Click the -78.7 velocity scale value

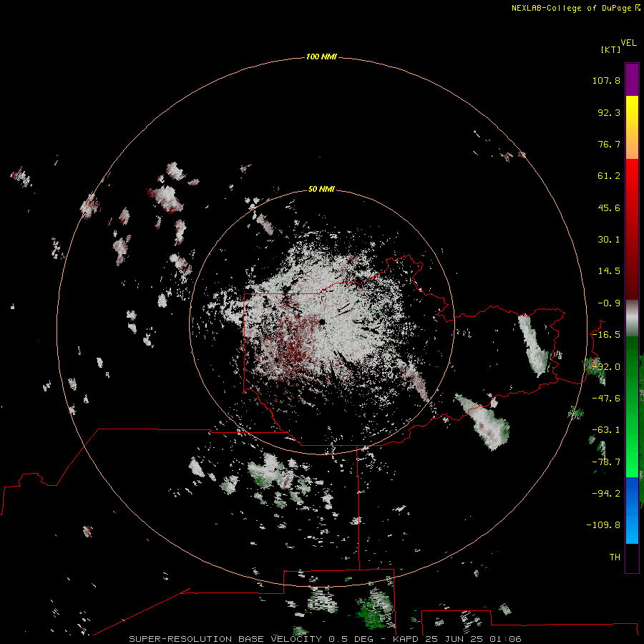click(606, 462)
